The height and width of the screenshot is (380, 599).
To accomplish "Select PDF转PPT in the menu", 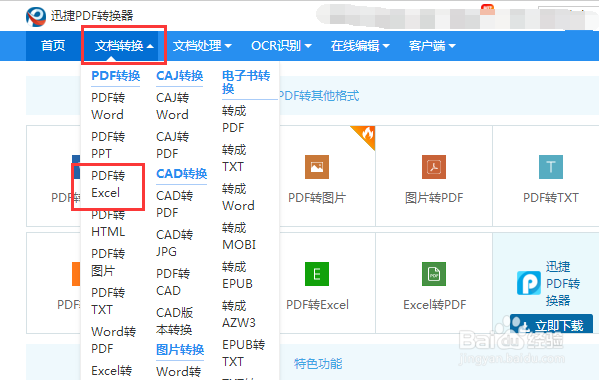I will pyautogui.click(x=108, y=145).
